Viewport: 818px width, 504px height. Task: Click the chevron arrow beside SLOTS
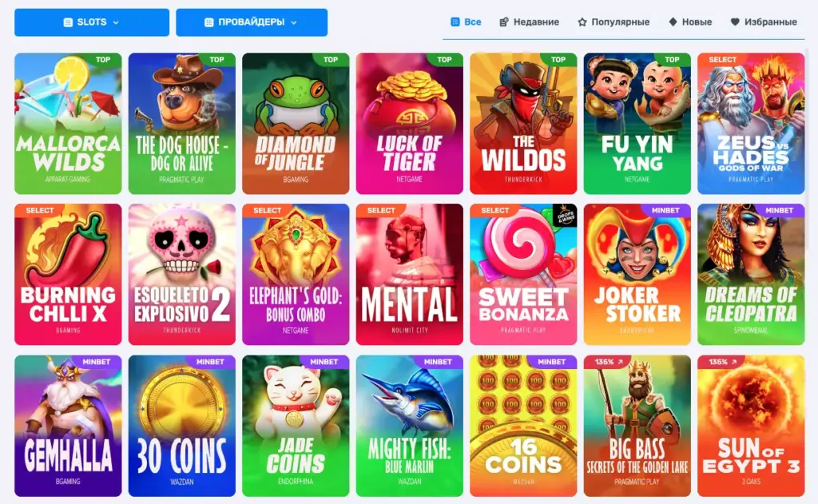click(116, 22)
